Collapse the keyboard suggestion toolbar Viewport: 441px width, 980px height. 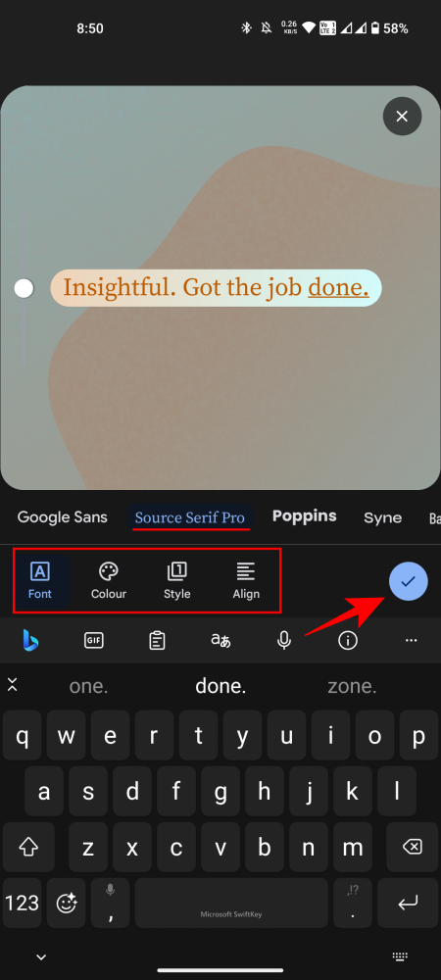tap(13, 684)
